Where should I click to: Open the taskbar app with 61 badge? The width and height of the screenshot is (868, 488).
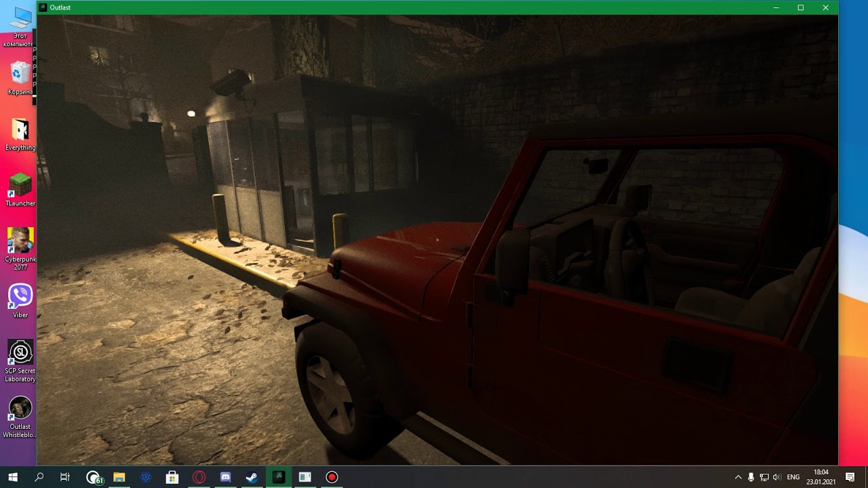coord(94,477)
